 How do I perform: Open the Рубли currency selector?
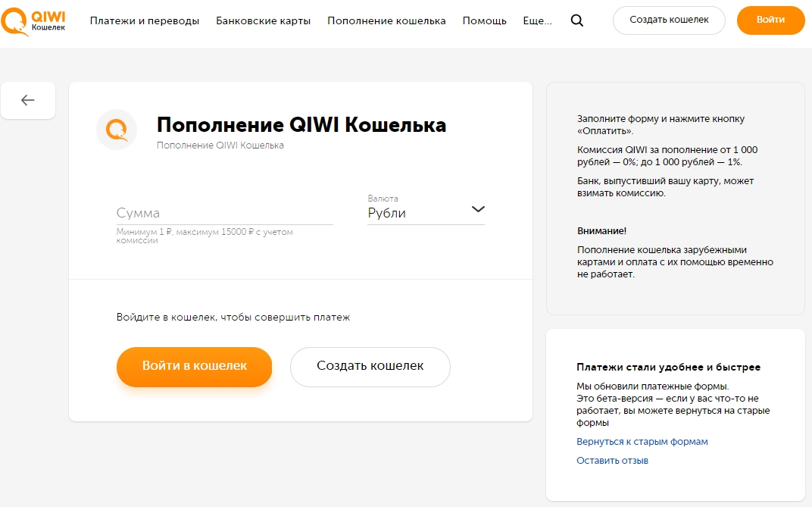pos(426,213)
